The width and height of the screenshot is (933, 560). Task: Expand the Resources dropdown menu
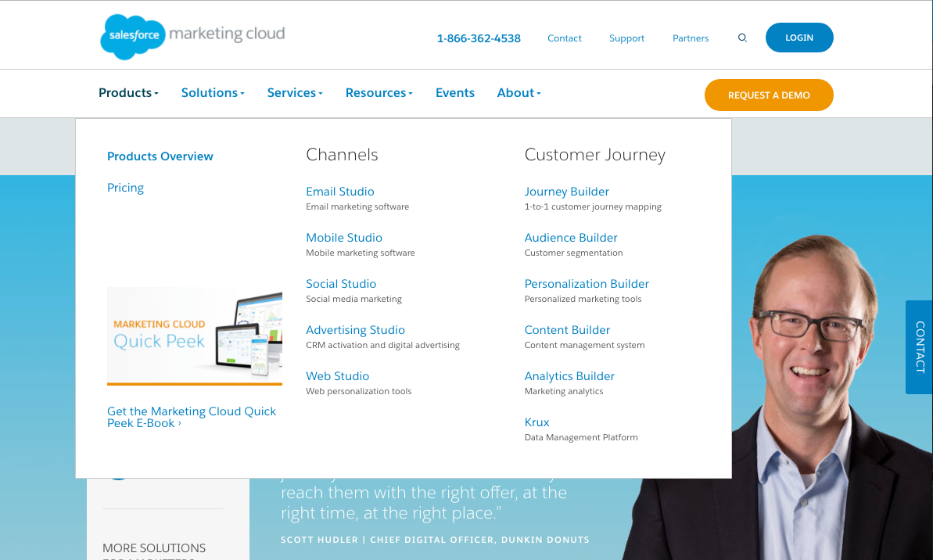point(379,93)
